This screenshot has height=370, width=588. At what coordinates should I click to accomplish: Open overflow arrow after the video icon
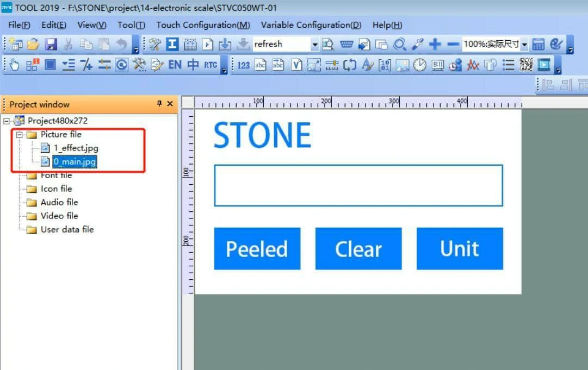pyautogui.click(x=558, y=66)
